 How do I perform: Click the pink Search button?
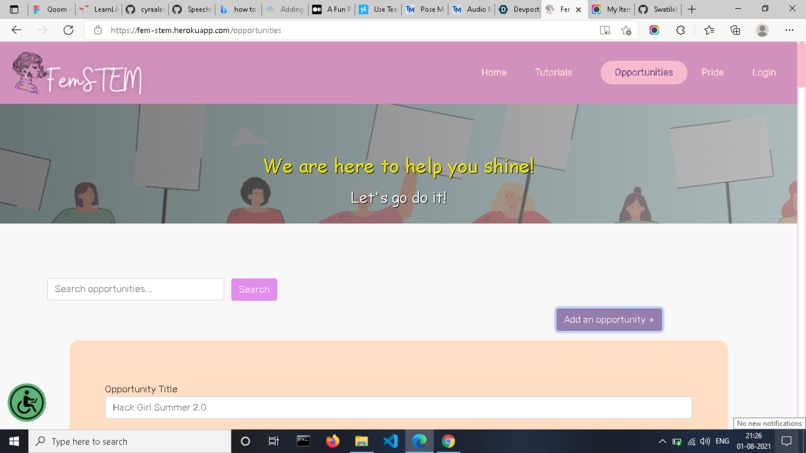[254, 289]
